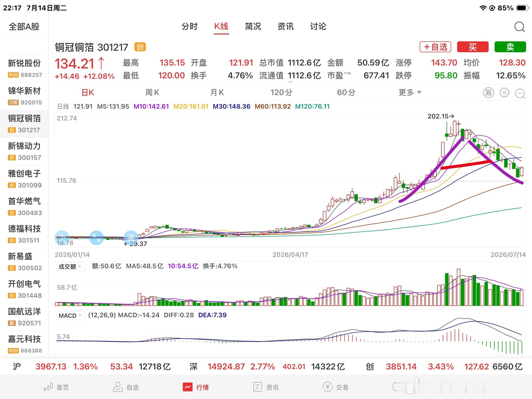Image resolution: width=532 pixels, height=399 pixels.
Task: Select 新锐股份 688257 in the list
Action: (24, 68)
